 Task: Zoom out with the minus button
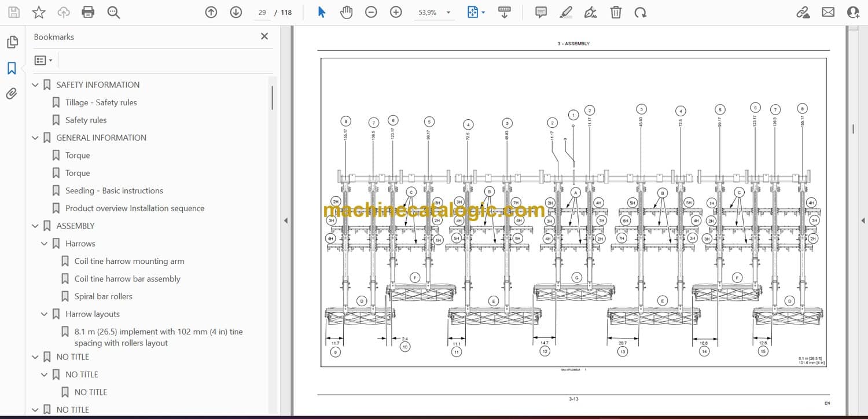coord(371,12)
